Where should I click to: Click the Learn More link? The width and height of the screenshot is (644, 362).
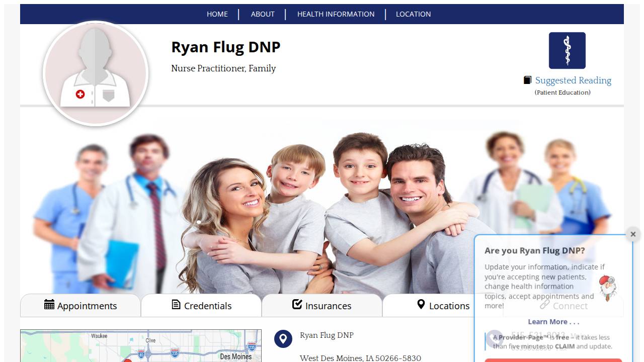pos(553,322)
